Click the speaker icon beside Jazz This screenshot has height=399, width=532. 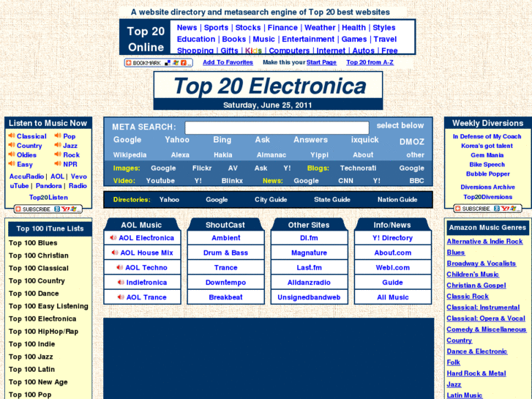click(58, 146)
